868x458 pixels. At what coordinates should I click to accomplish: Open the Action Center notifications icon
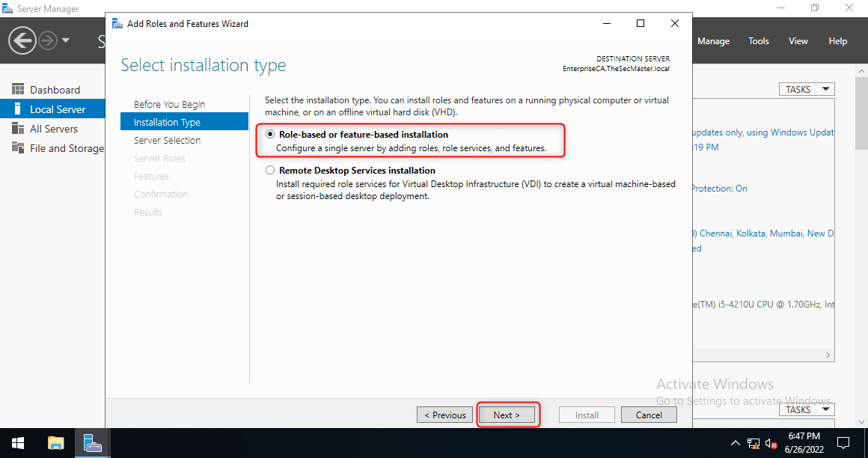click(x=843, y=443)
